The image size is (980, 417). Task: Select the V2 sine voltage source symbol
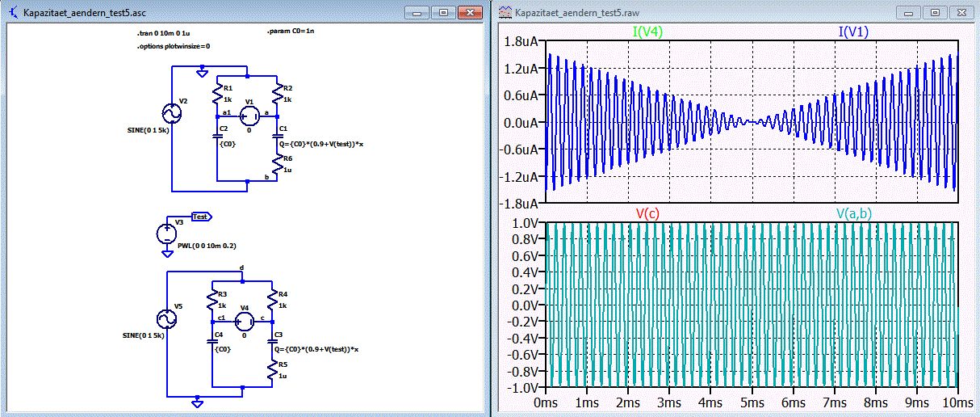coord(173,113)
